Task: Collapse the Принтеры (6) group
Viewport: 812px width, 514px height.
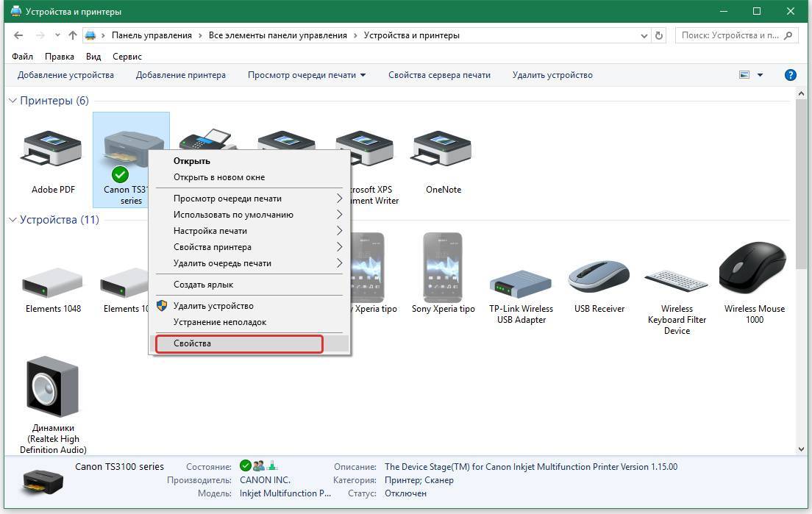Action: pyautogui.click(x=13, y=101)
